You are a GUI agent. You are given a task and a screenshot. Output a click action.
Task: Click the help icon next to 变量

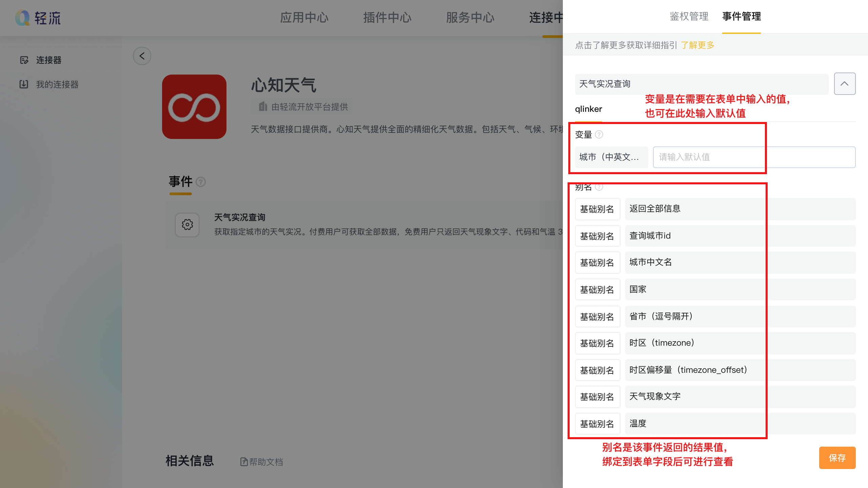coord(599,135)
